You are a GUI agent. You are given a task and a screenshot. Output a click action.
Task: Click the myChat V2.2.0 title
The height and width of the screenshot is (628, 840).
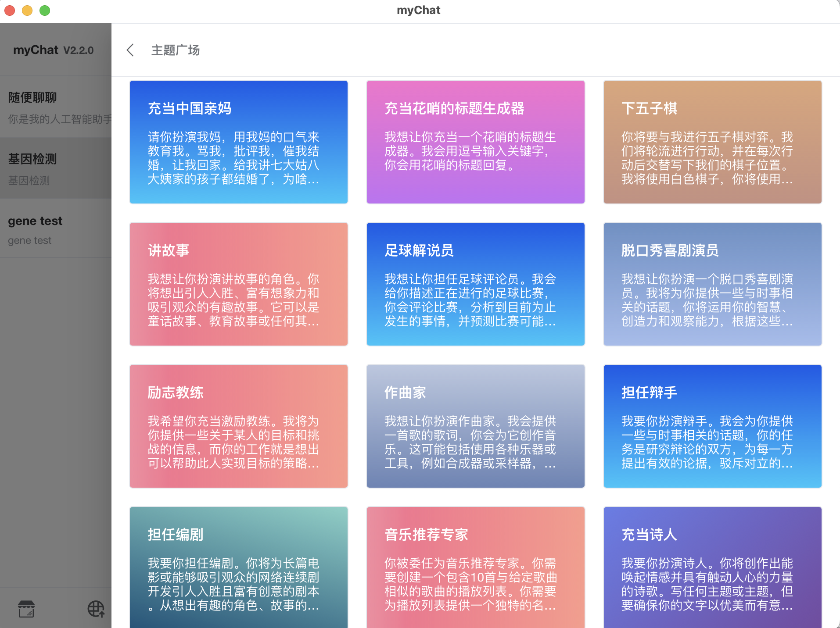pyautogui.click(x=54, y=50)
